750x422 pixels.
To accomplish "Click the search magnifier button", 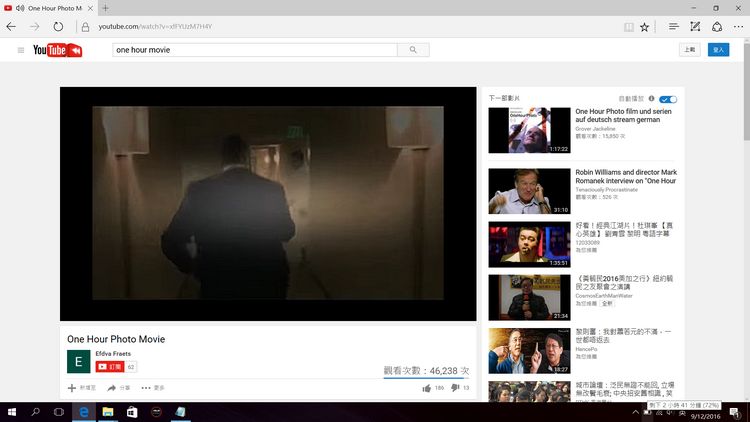I will 413,50.
